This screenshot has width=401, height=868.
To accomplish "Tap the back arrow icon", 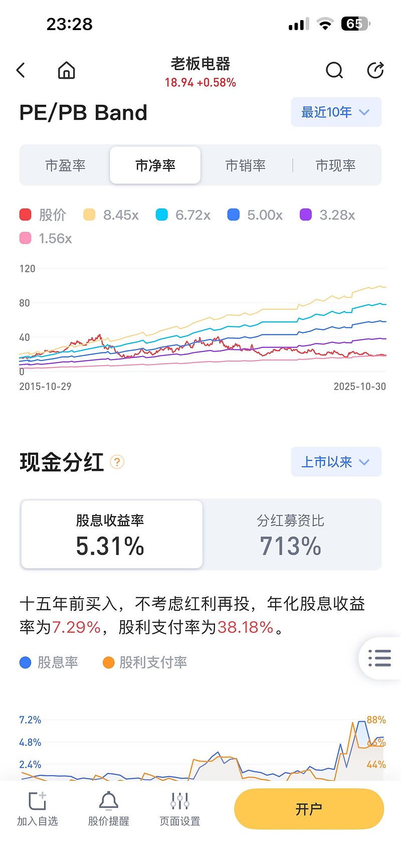I will [x=21, y=70].
